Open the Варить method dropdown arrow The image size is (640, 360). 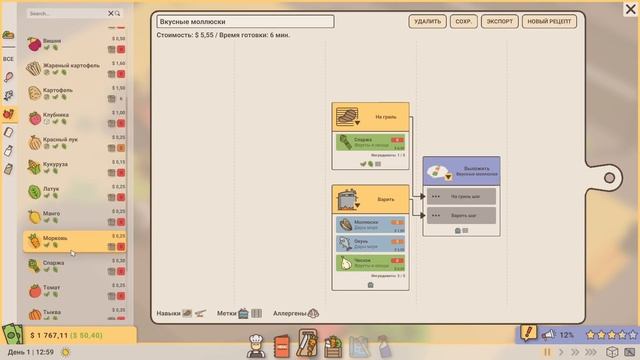coord(357,205)
